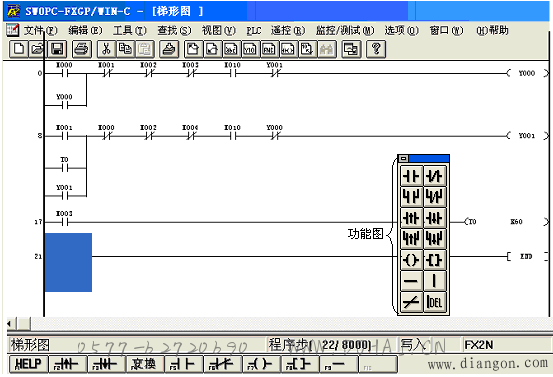Viewport: 553px width, 377px height.
Task: Click the Save floppy disk icon
Action: tap(57, 49)
